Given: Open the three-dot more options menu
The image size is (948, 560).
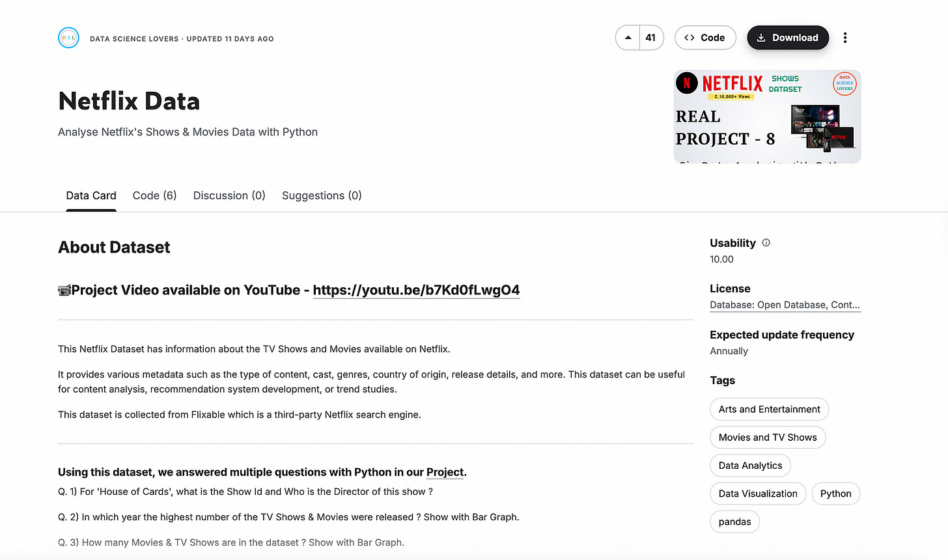Looking at the screenshot, I should tap(845, 38).
